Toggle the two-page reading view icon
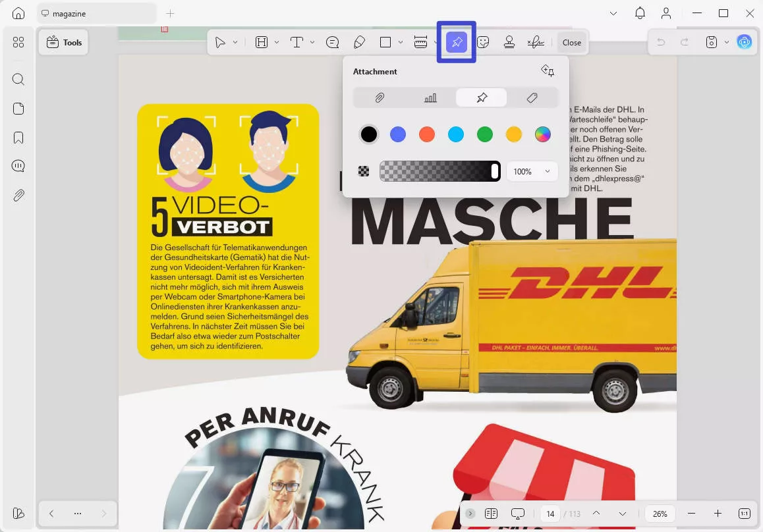This screenshot has width=763, height=532. 491,514
